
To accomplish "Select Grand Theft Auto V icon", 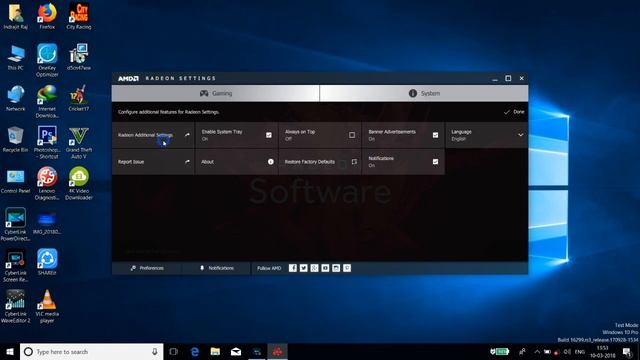I will click(79, 142).
